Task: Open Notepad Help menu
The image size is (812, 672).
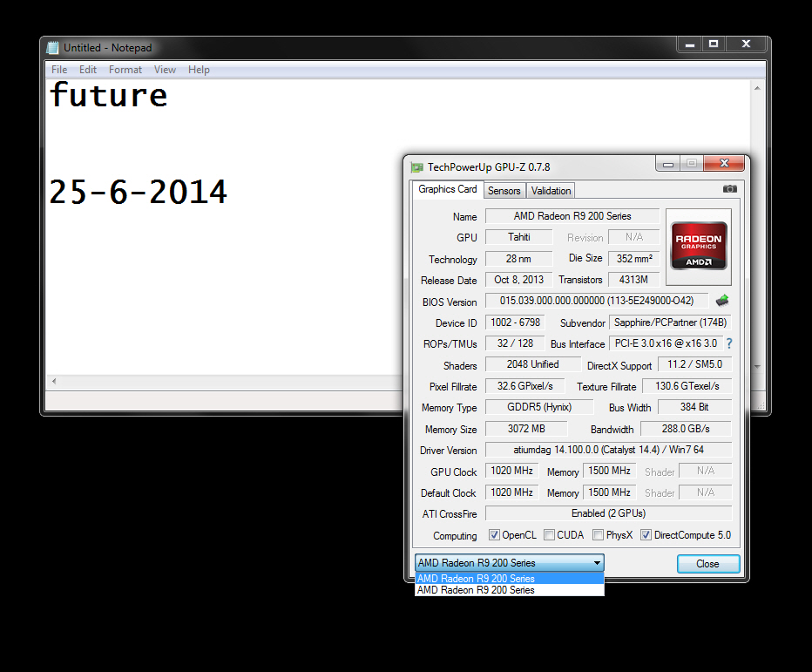Action: [x=199, y=70]
